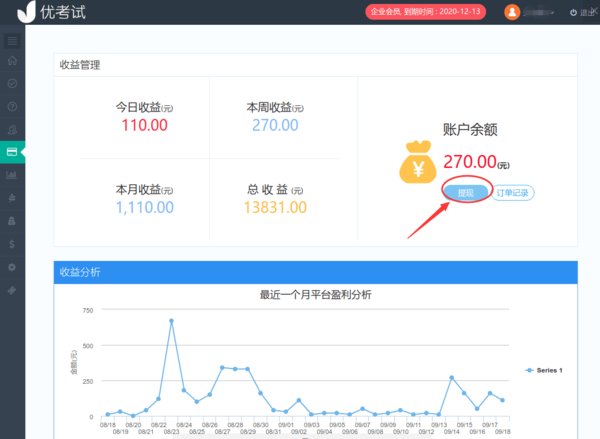Click the yellow money bag icon
The image size is (600, 439).
point(418,162)
